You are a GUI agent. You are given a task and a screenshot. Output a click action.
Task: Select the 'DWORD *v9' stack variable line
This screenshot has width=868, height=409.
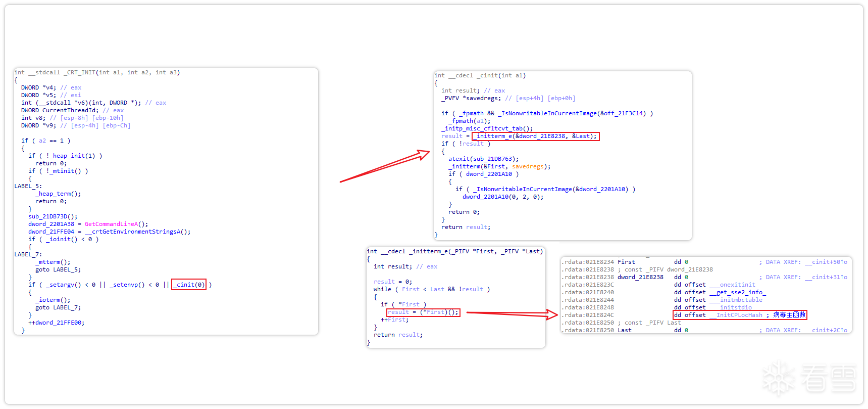[x=76, y=125]
